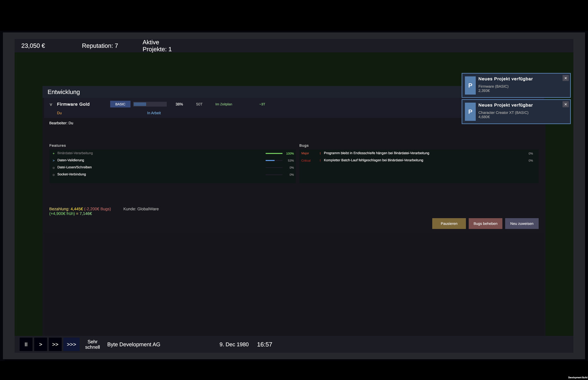Click the P icon on Firmware notification

click(x=470, y=85)
